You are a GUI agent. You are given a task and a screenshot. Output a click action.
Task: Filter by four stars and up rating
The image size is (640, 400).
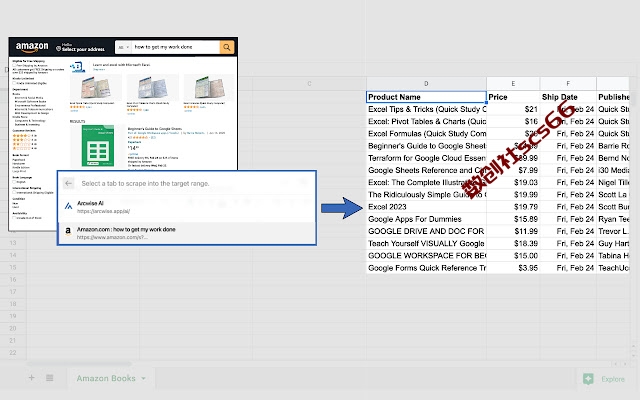[x=24, y=136]
